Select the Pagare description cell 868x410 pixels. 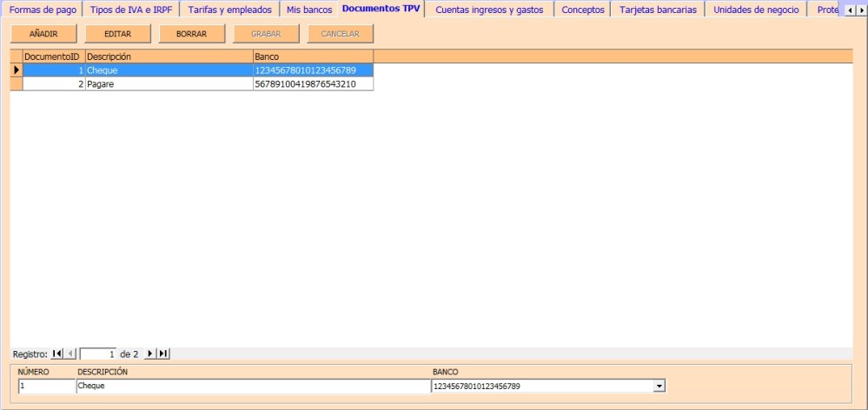click(x=168, y=84)
